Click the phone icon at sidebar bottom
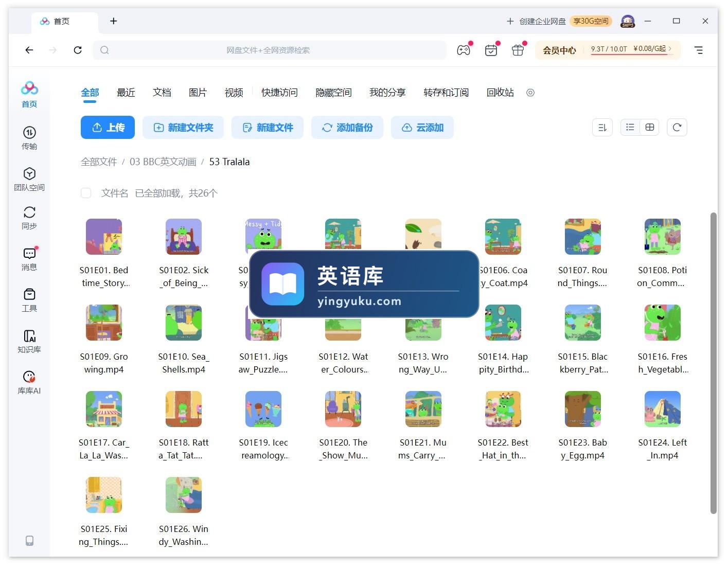728x568 pixels. [29, 540]
